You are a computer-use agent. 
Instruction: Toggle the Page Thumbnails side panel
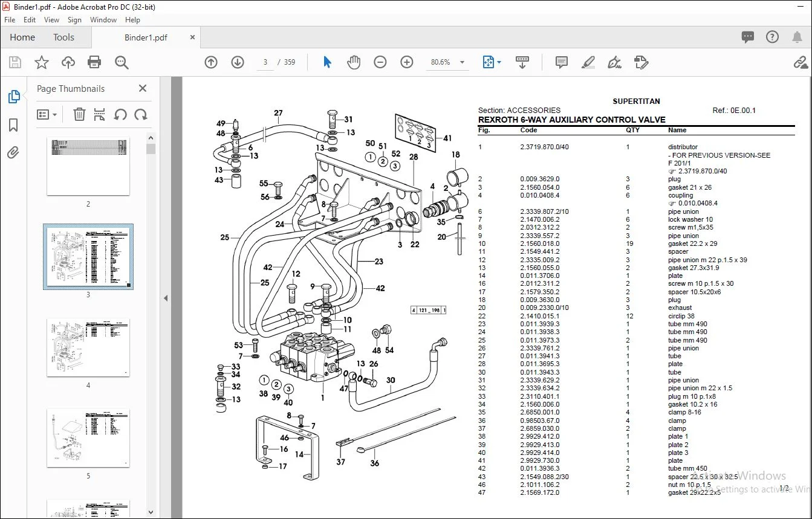pyautogui.click(x=13, y=97)
